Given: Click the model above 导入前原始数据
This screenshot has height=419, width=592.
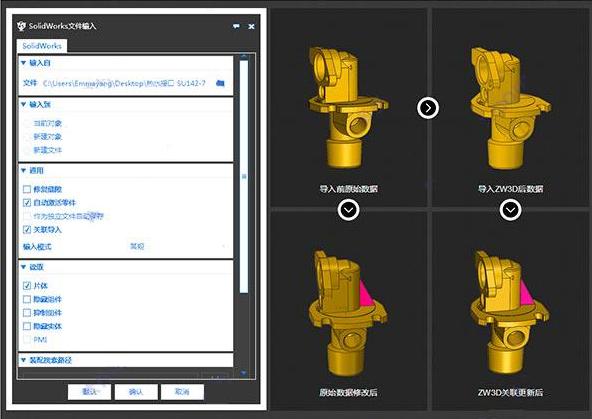Looking at the screenshot, I should tap(348, 108).
